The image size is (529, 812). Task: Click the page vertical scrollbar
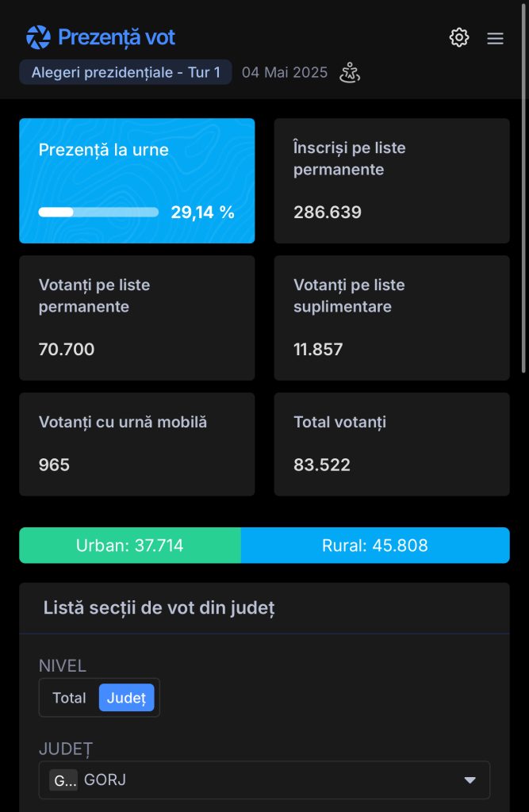(523, 186)
